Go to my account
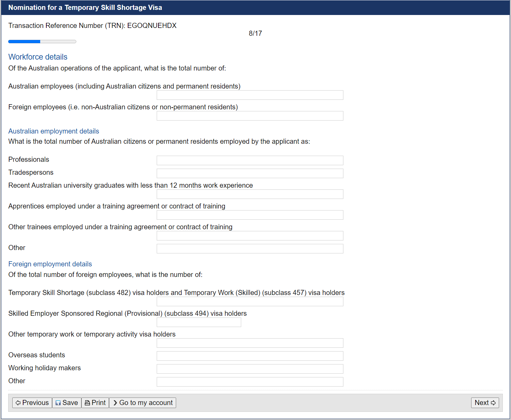The image size is (511, 420). click(x=142, y=403)
